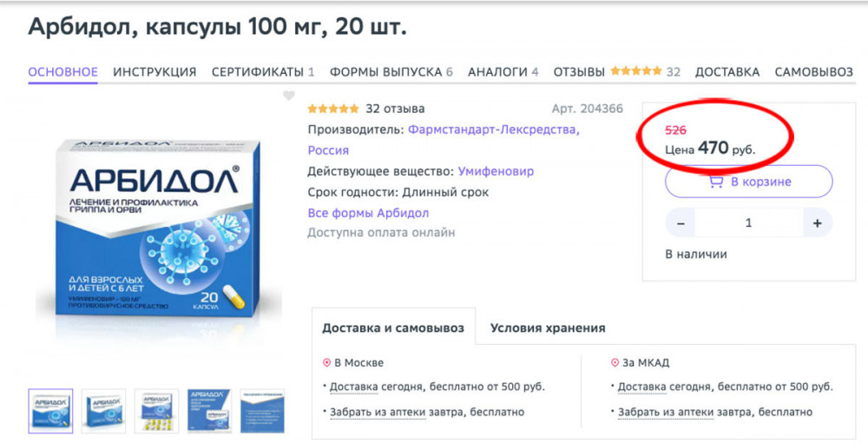
Task: Click stars in the ОТЗЫВЫ tab
Action: click(x=636, y=71)
